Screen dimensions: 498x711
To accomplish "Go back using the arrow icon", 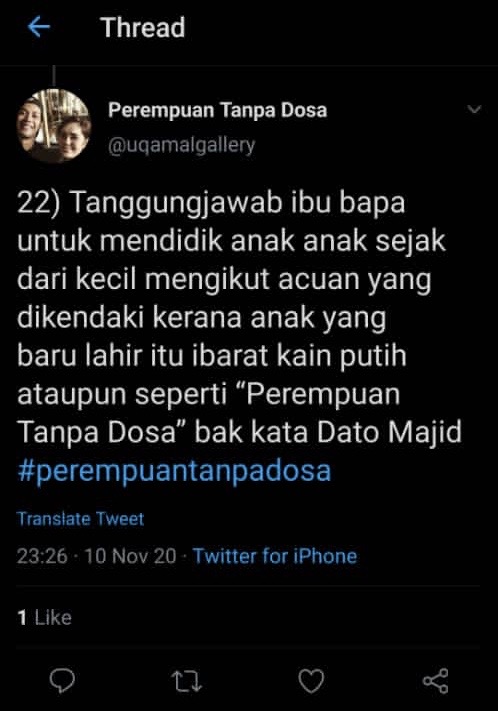I will coord(39,27).
